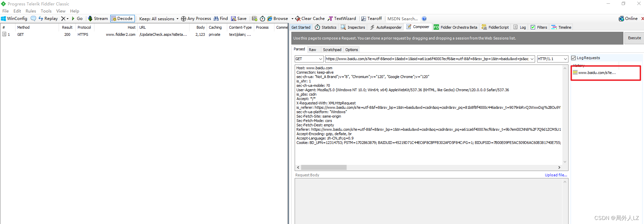Click the MSDN Search input box
Screen dimensions: 644x224
403,19
